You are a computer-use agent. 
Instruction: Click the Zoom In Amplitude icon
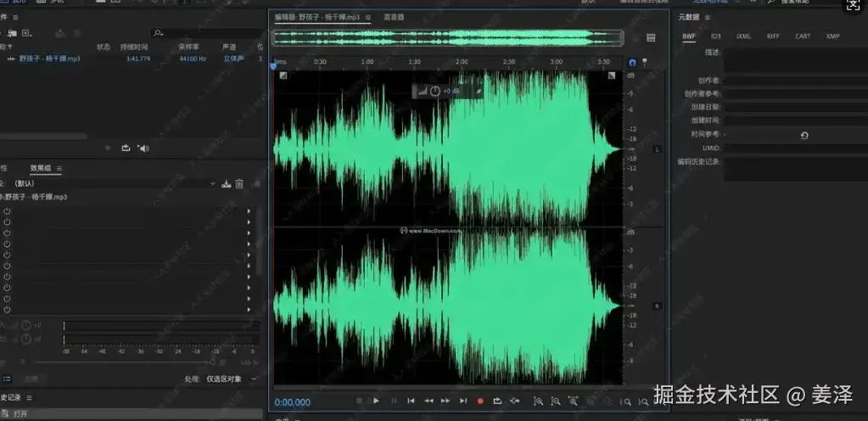pyautogui.click(x=538, y=401)
